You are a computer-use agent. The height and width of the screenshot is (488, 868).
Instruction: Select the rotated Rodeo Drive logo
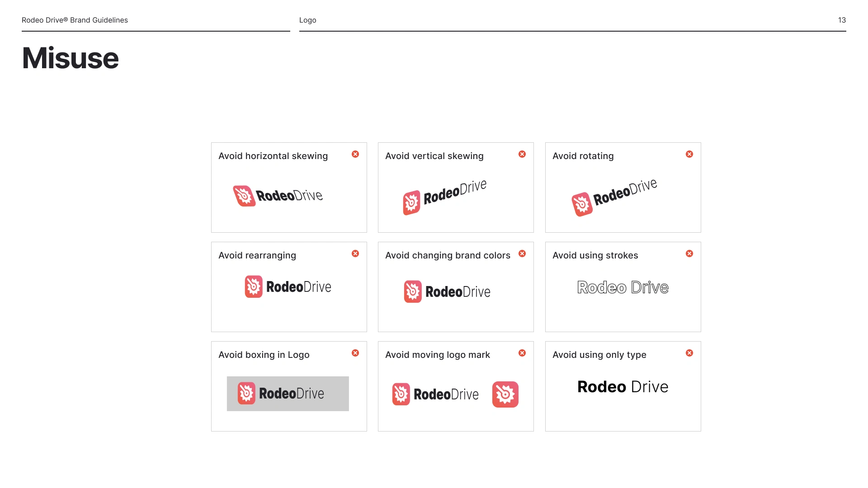[x=614, y=197]
